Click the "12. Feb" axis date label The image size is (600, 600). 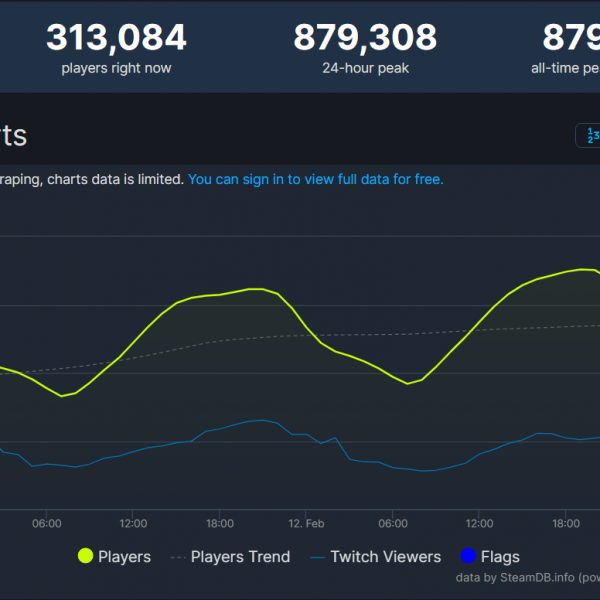click(306, 523)
